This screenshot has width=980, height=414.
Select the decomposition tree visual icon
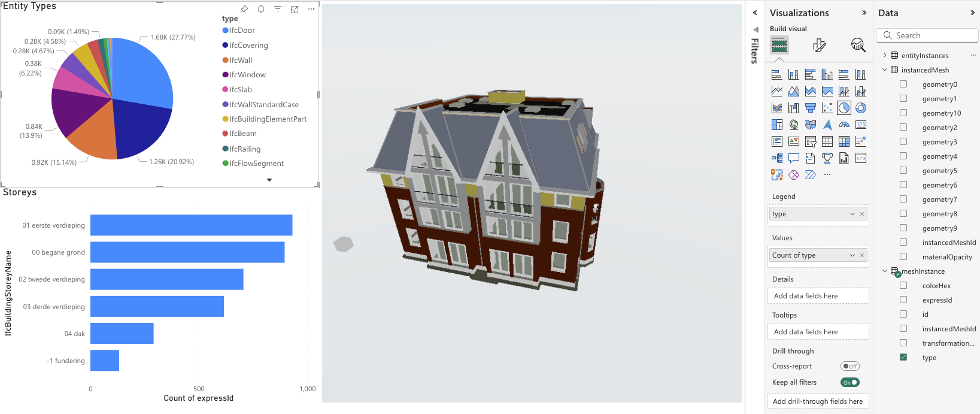776,158
